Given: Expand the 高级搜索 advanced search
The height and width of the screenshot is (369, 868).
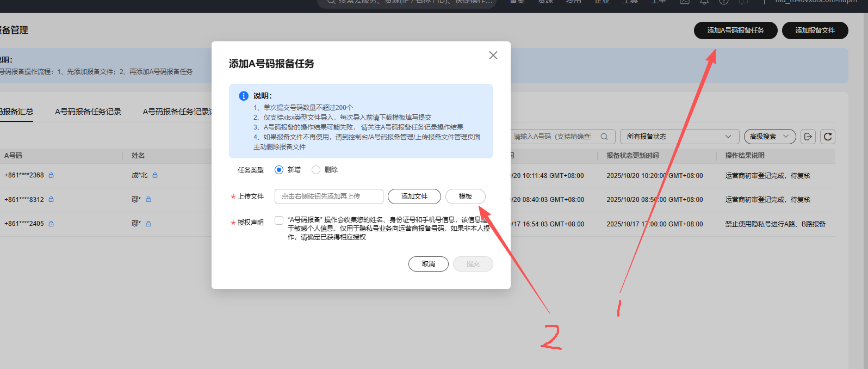Looking at the screenshot, I should point(770,137).
